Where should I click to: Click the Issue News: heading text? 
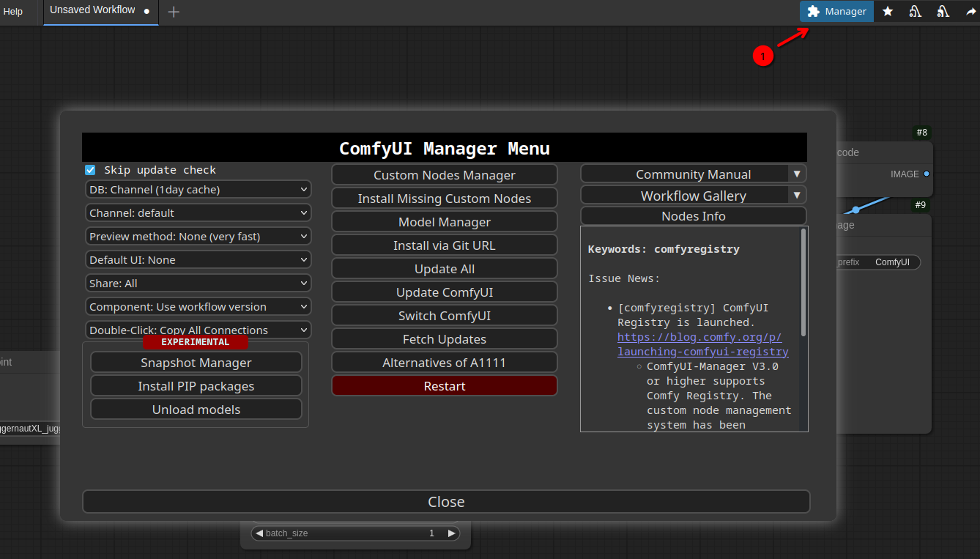(624, 278)
